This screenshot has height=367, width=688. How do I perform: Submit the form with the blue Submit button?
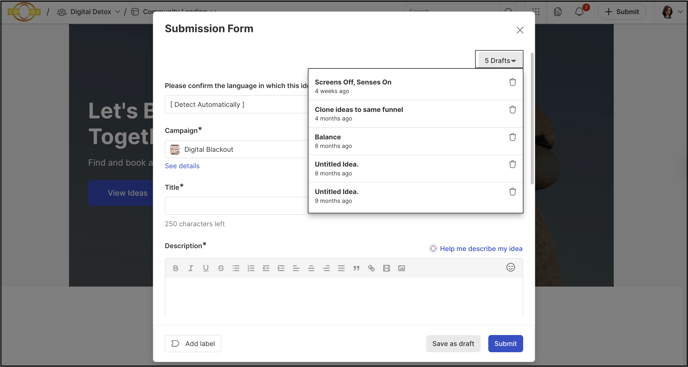tap(505, 344)
